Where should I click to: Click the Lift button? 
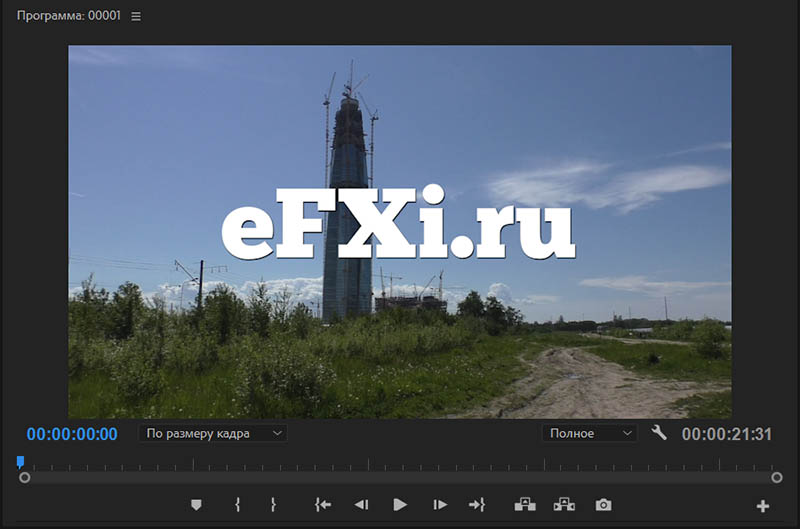[x=525, y=505]
